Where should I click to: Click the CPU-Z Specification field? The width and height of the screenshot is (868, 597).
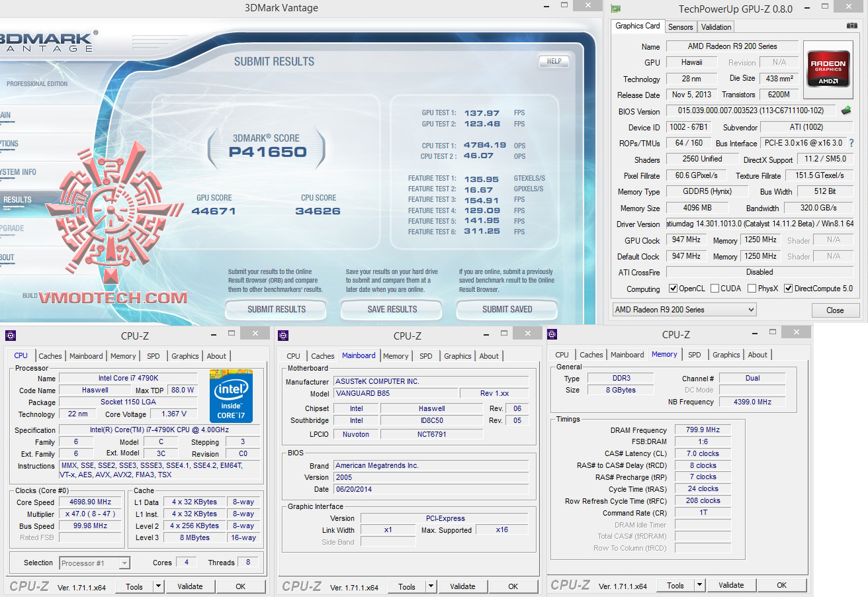tap(159, 430)
